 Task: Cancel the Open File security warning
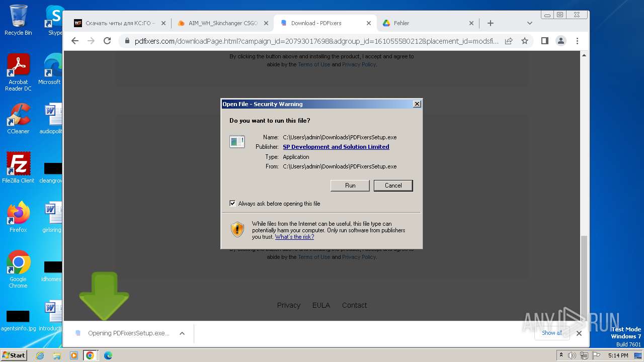[393, 186]
